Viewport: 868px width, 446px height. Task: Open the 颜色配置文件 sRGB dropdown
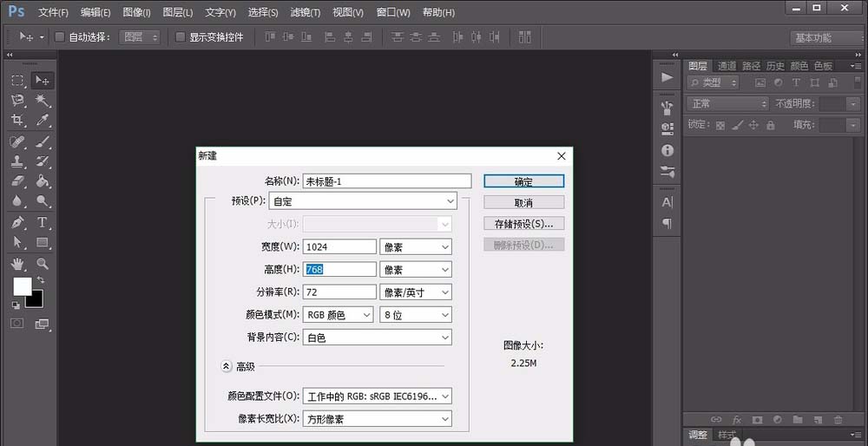(x=377, y=397)
